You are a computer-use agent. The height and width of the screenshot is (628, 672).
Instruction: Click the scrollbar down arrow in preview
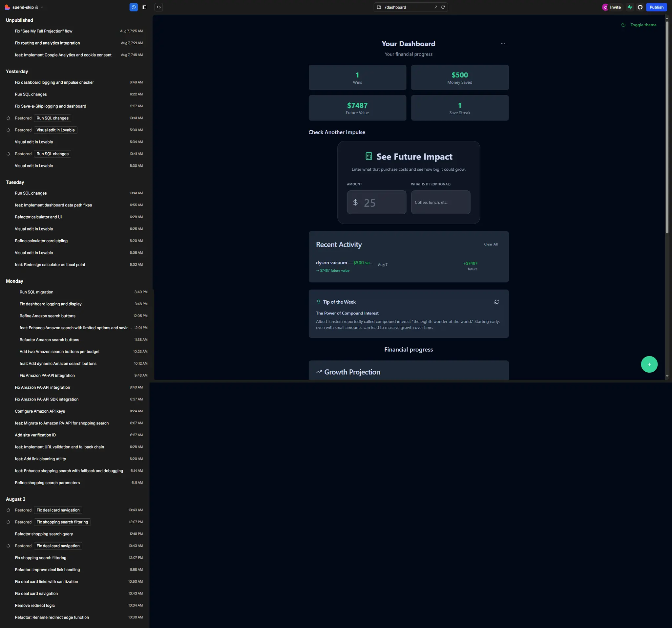click(x=667, y=376)
